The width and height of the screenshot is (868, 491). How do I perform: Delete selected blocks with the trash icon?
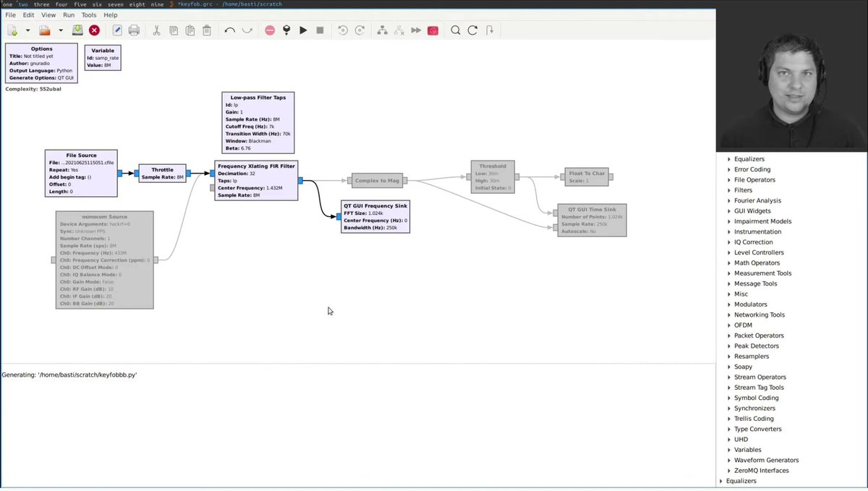pos(207,30)
